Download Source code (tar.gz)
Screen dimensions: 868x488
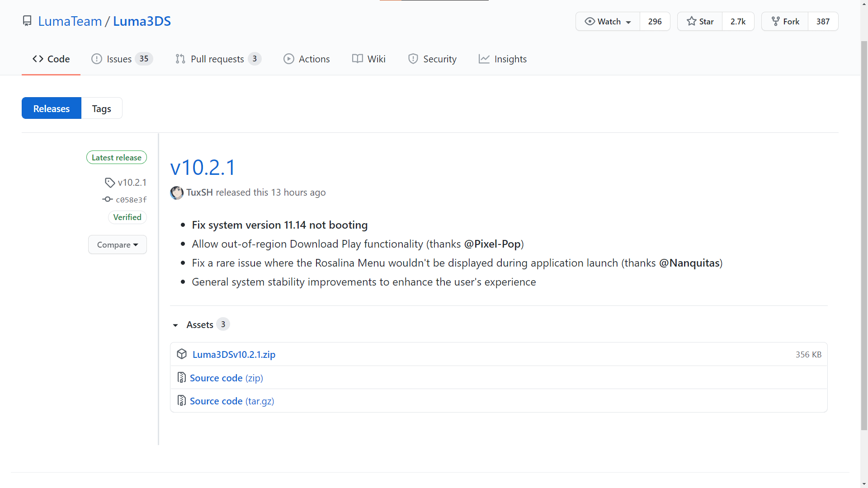pos(232,401)
